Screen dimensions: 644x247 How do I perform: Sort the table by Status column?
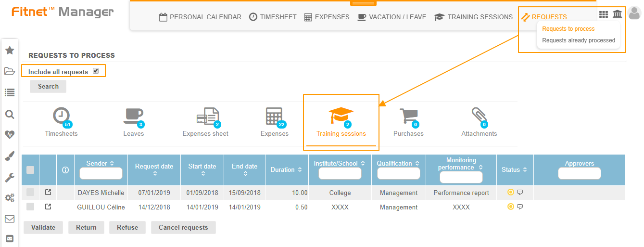(514, 169)
